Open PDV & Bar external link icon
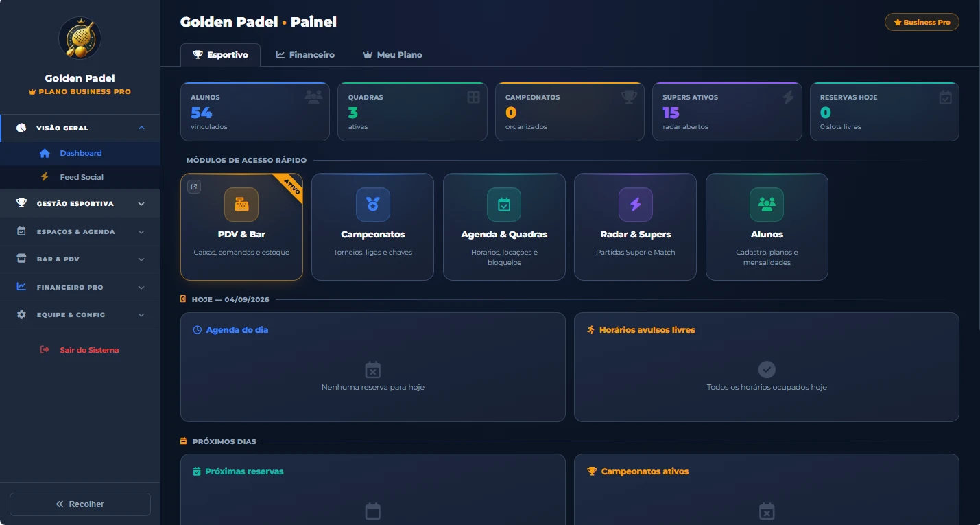The width and height of the screenshot is (980, 525). [194, 187]
